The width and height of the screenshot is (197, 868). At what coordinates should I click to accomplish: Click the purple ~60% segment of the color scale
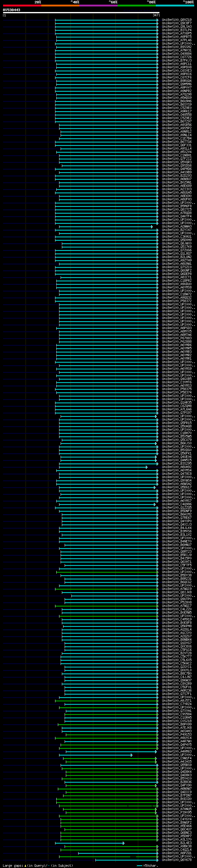(x=98, y=6)
